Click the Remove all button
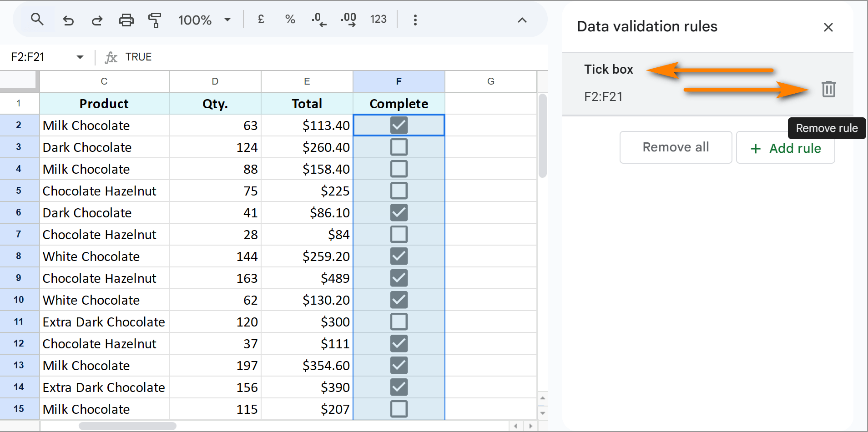 click(x=676, y=147)
